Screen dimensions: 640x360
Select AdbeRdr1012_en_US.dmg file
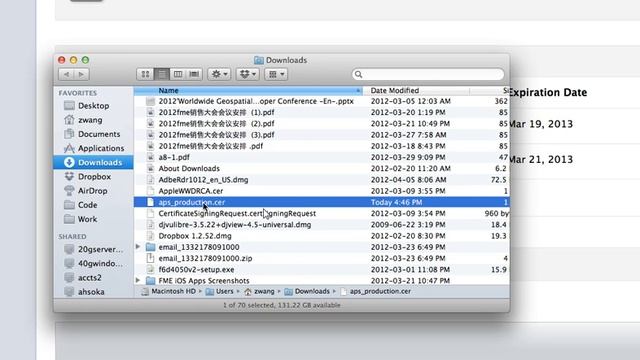point(322,180)
